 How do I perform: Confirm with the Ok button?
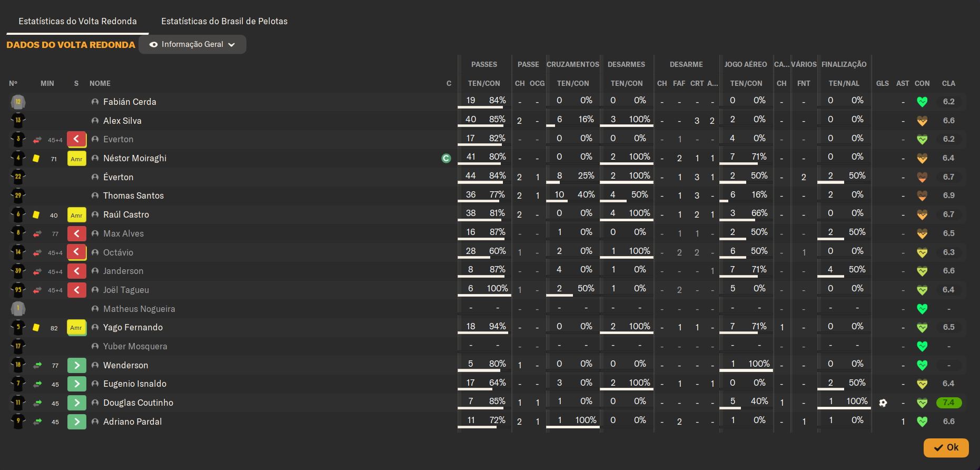[946, 447]
